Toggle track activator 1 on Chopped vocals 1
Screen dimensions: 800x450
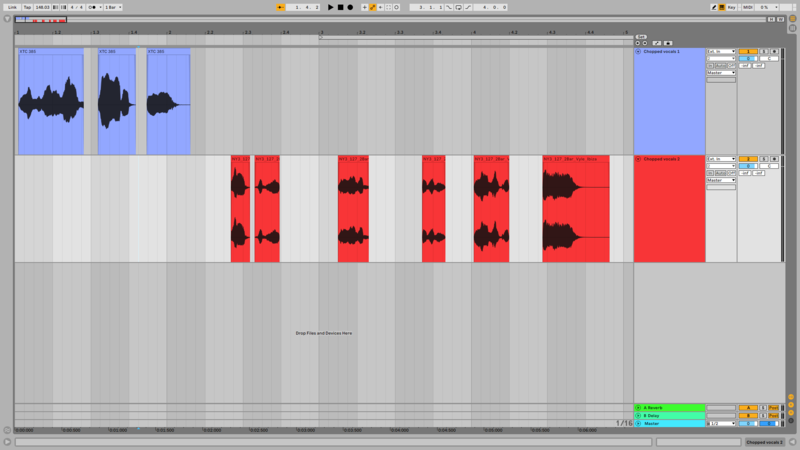click(748, 52)
